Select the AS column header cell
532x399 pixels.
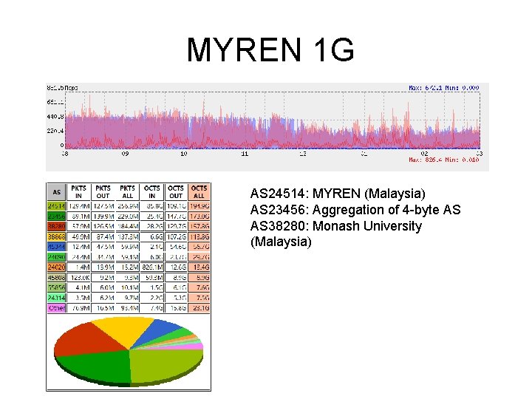(56, 192)
